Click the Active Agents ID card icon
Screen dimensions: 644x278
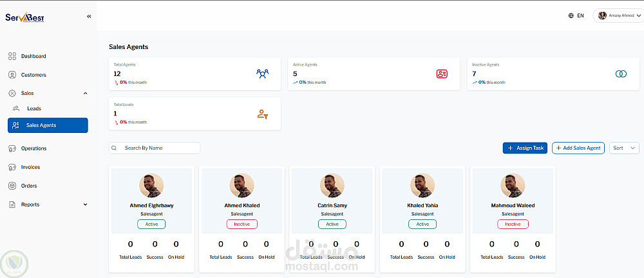pyautogui.click(x=442, y=74)
